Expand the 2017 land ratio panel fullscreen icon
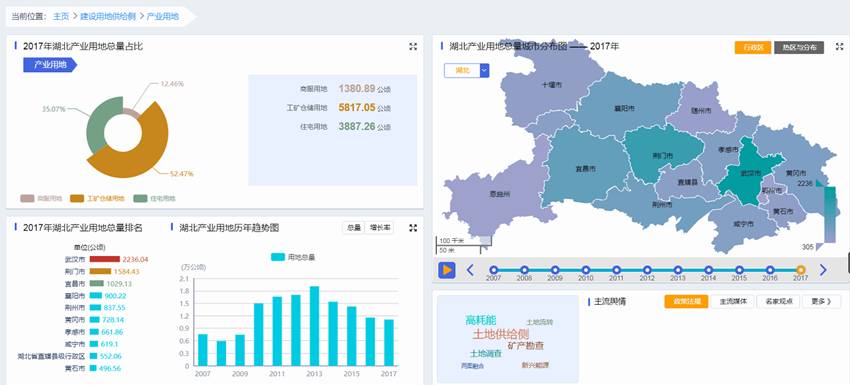Viewport: 850px width, 385px height. [413, 47]
